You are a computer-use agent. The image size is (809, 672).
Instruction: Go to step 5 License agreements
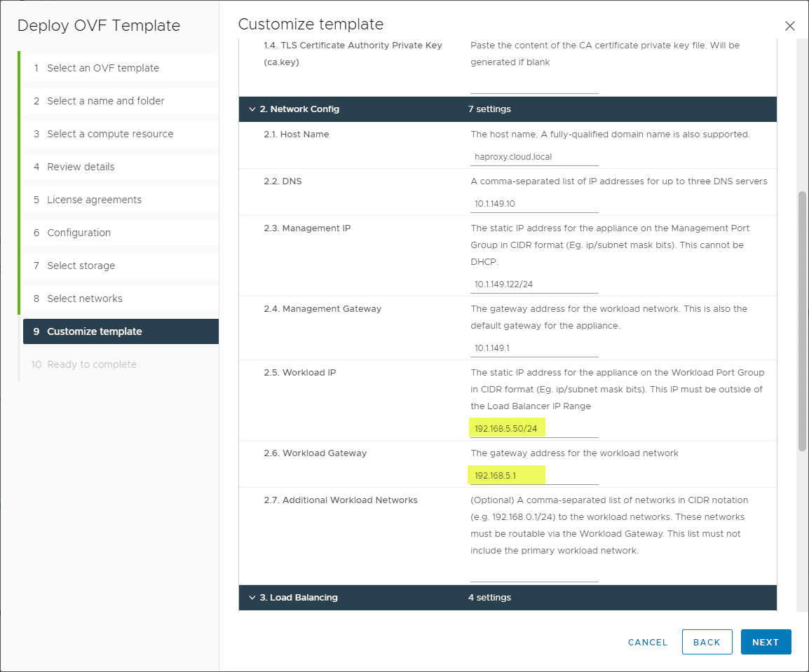pos(94,200)
